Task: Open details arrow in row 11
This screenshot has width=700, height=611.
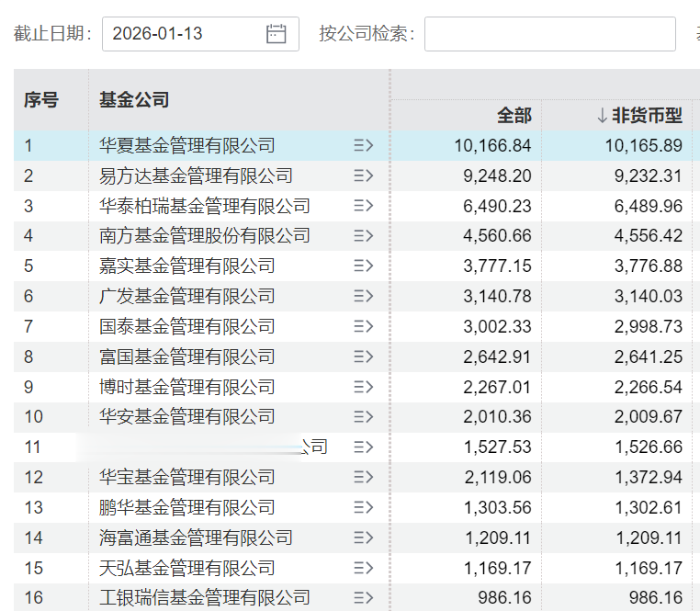Action: pos(364,447)
